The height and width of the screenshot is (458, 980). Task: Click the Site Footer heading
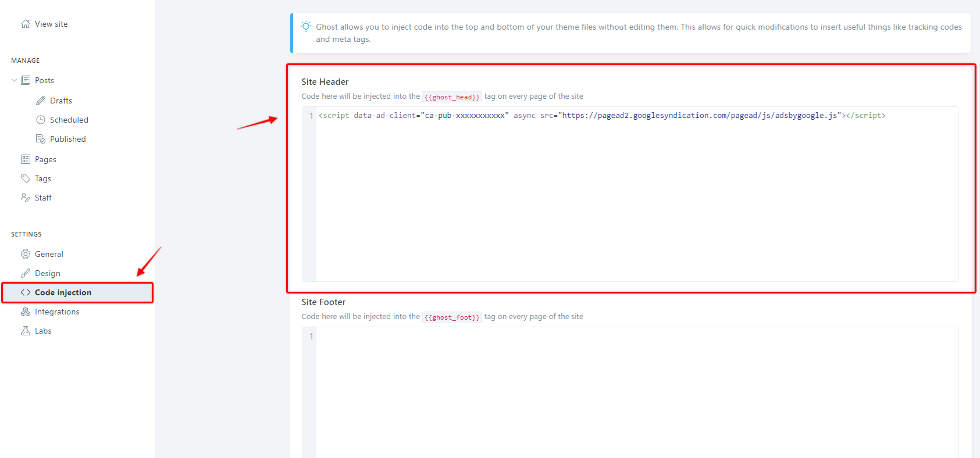tap(323, 302)
